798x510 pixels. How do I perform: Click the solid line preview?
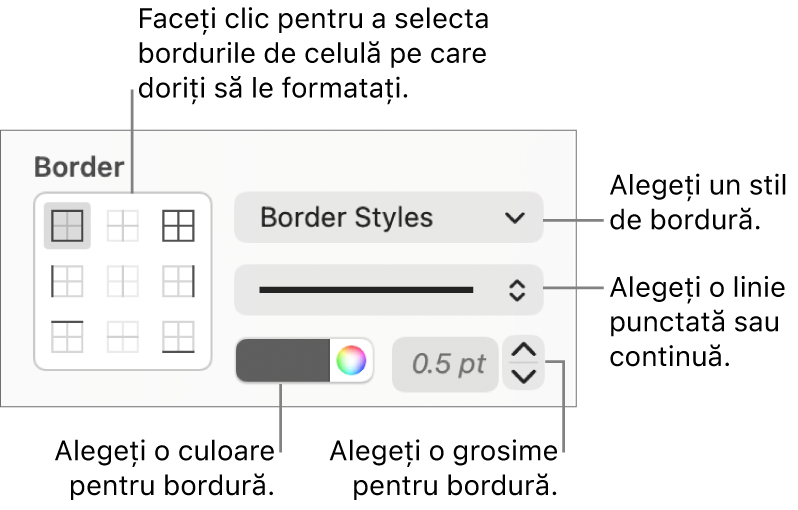(x=366, y=290)
